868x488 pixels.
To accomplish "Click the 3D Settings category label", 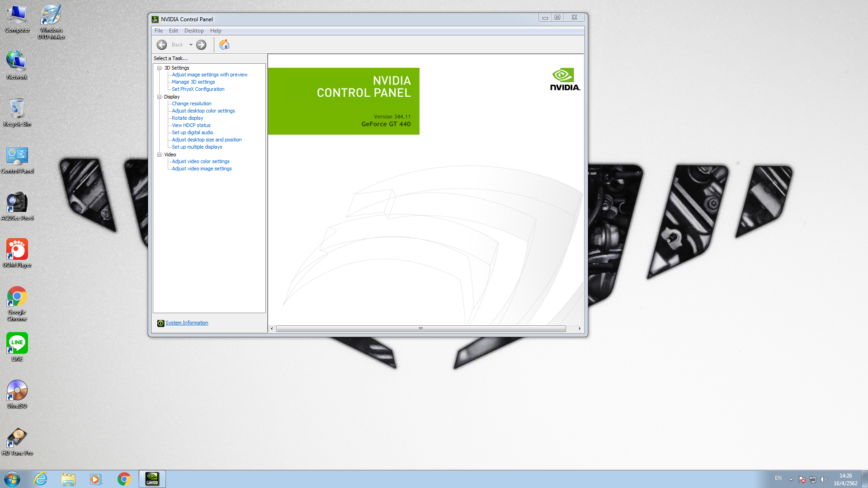I will (177, 68).
